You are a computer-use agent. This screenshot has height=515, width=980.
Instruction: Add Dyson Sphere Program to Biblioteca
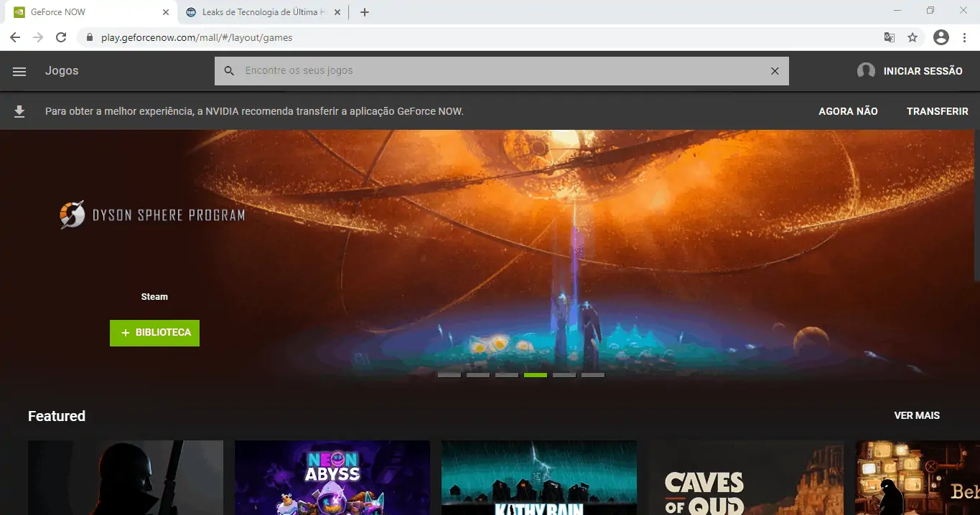154,333
